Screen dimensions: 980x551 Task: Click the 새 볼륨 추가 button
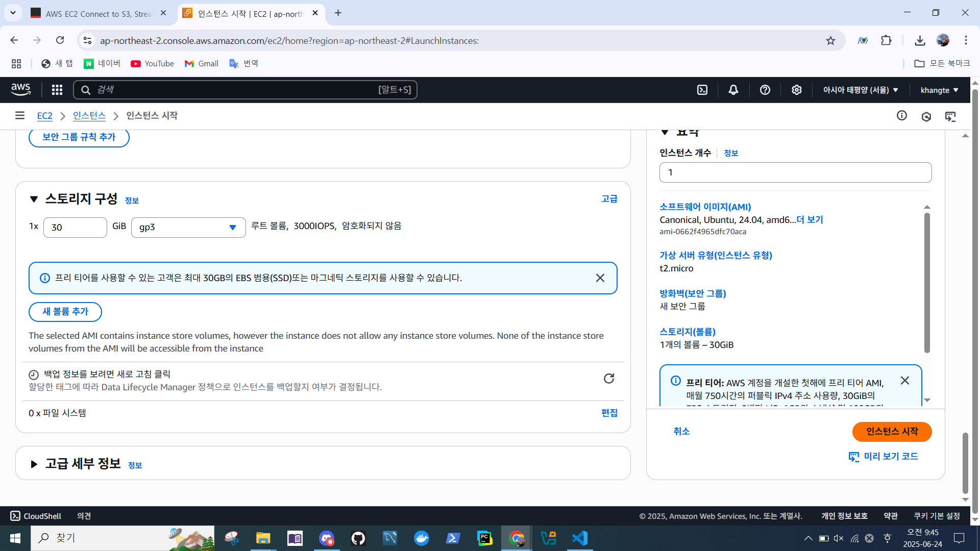(x=65, y=312)
